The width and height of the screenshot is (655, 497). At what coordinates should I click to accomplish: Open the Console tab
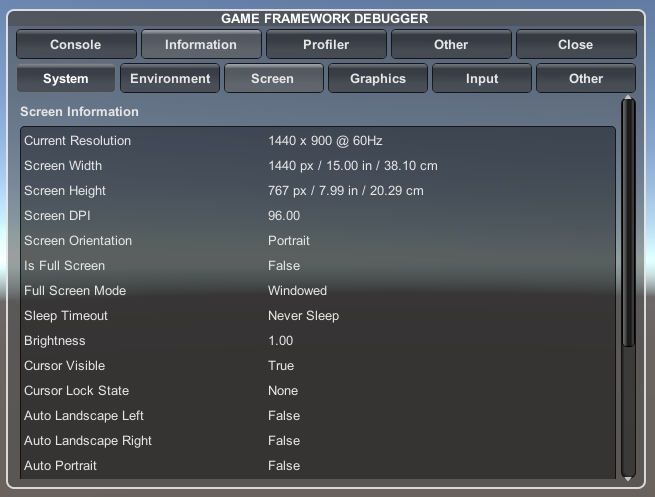point(76,44)
